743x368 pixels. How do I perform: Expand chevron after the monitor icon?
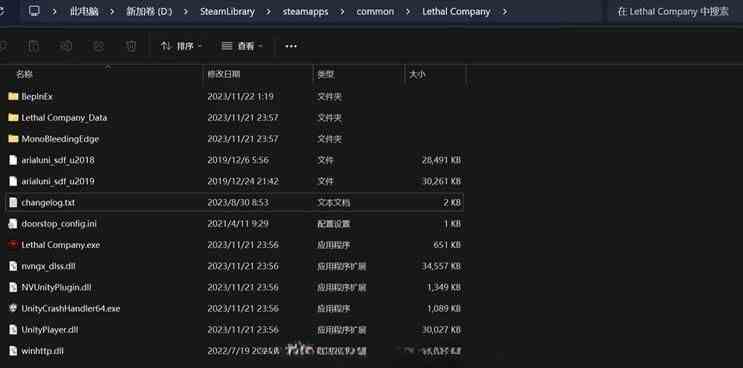pyautogui.click(x=54, y=12)
